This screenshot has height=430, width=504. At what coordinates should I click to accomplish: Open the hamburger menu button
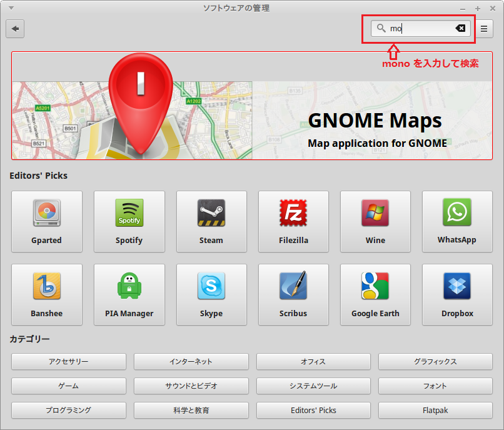484,29
